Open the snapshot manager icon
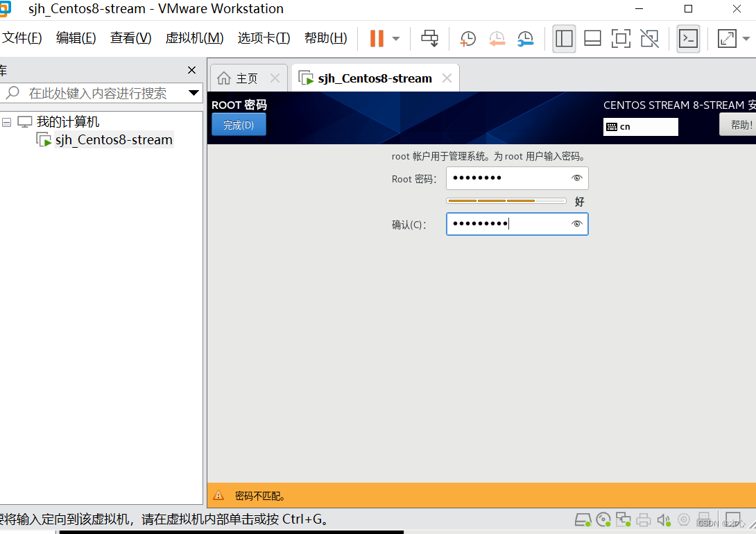This screenshot has height=534, width=756. pyautogui.click(x=525, y=39)
